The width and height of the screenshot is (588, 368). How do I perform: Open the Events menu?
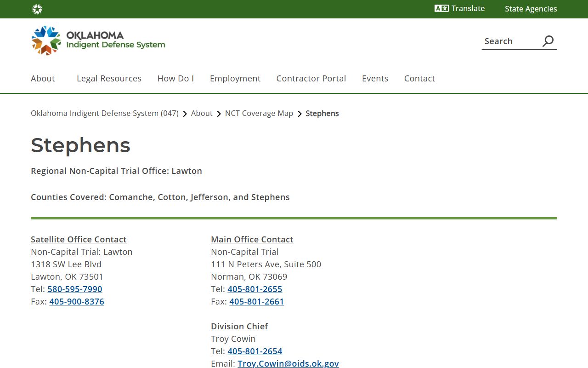click(375, 78)
